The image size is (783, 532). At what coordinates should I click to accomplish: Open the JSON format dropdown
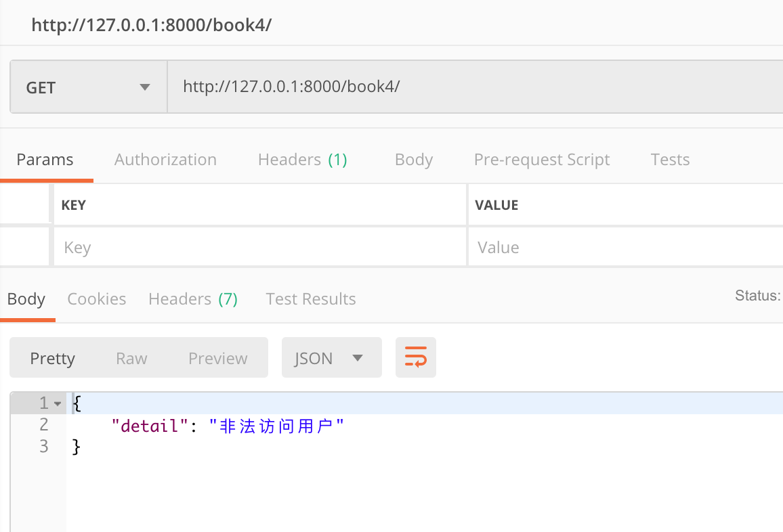click(x=331, y=358)
